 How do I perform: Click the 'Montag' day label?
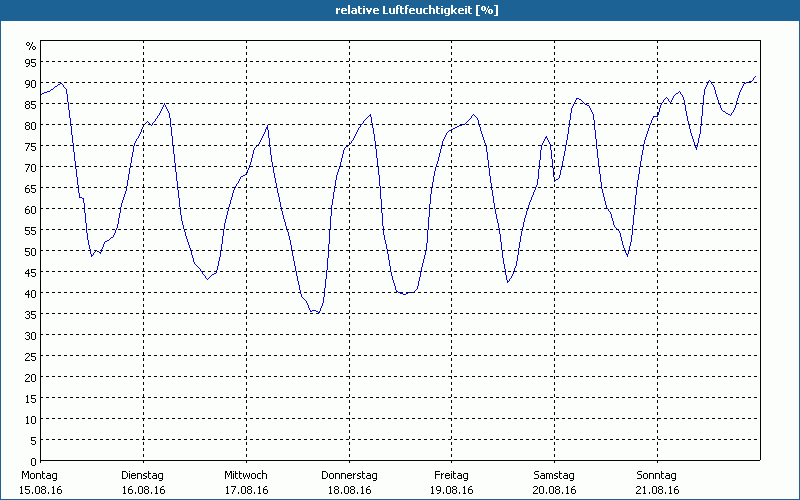tap(39, 475)
